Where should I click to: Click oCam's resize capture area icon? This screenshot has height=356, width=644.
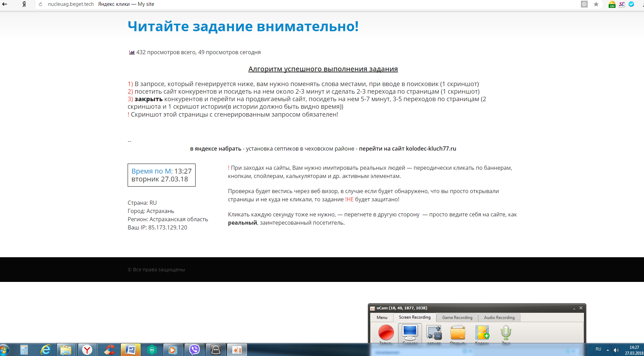tap(434, 333)
